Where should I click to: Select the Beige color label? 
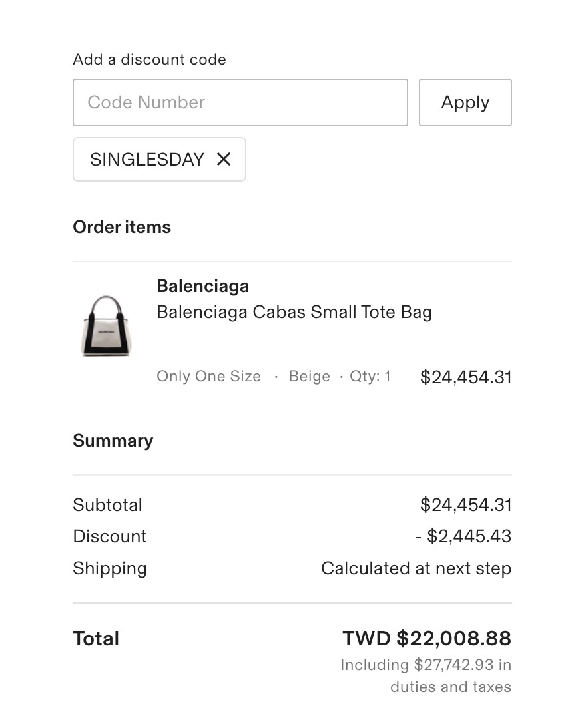click(x=309, y=377)
